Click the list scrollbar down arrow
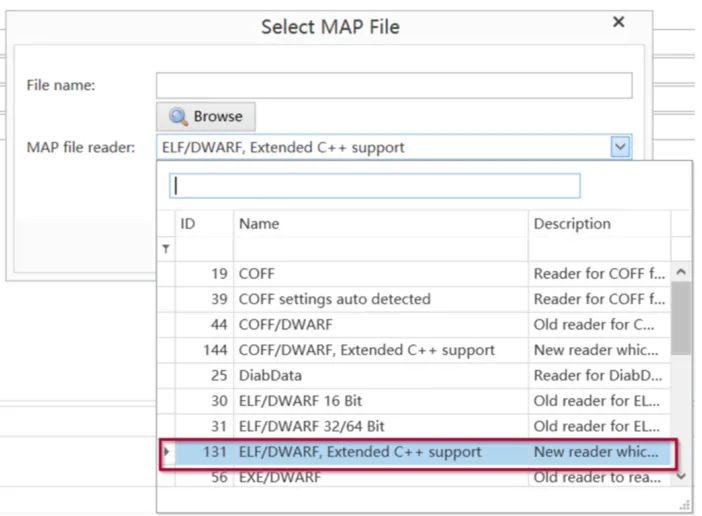702x516 pixels. (681, 476)
